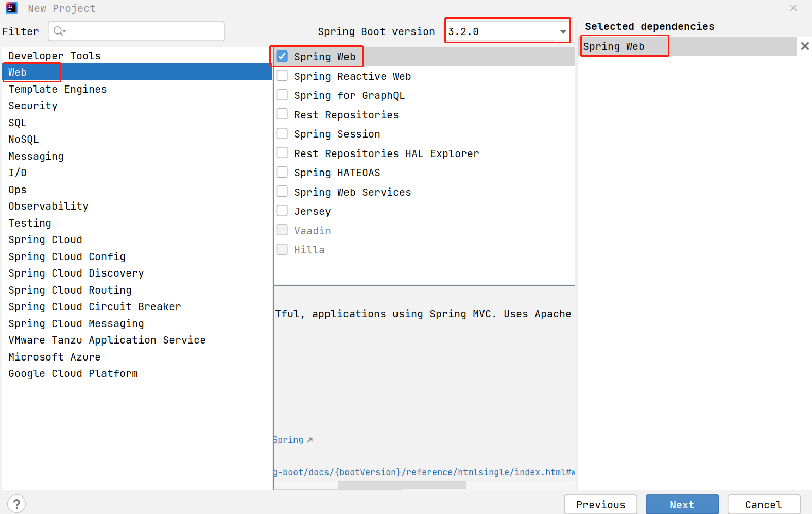The height and width of the screenshot is (514, 812).
Task: Focus the Filter search input field
Action: tap(136, 31)
